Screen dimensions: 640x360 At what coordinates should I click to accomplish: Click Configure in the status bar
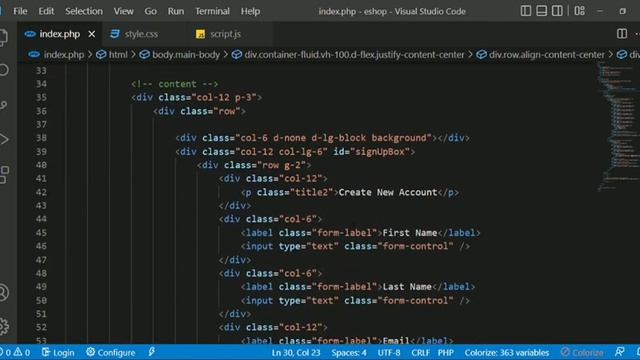tap(111, 353)
